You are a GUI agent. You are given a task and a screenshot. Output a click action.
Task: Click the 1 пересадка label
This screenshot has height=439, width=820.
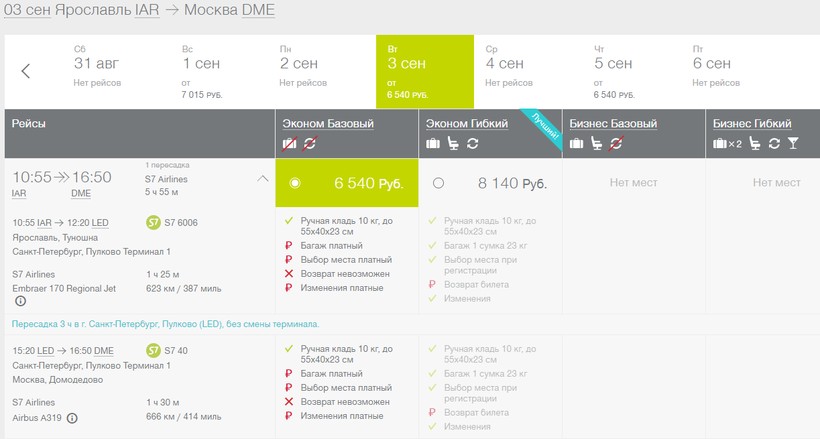coord(167,165)
